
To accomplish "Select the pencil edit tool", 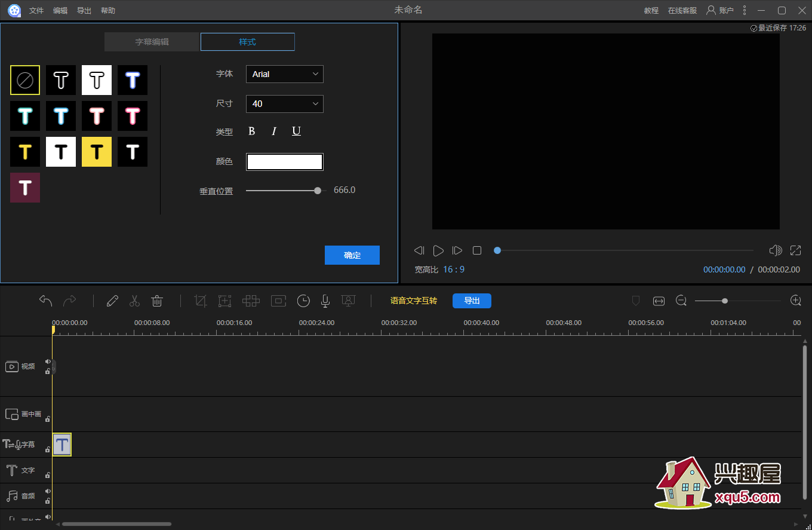I will pos(112,301).
